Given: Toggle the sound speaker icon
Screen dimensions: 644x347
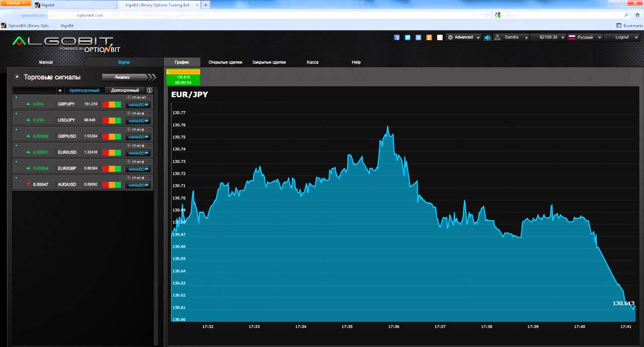Looking at the screenshot, I should pos(487,37).
